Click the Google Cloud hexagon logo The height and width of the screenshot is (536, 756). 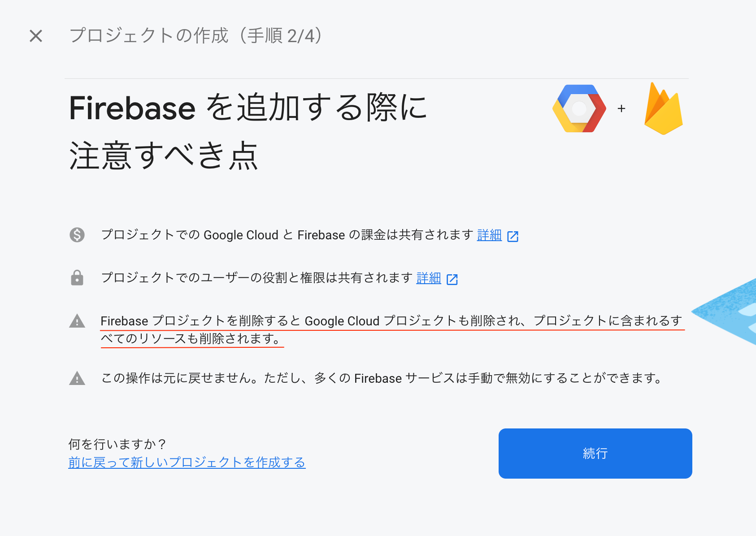pyautogui.click(x=579, y=108)
